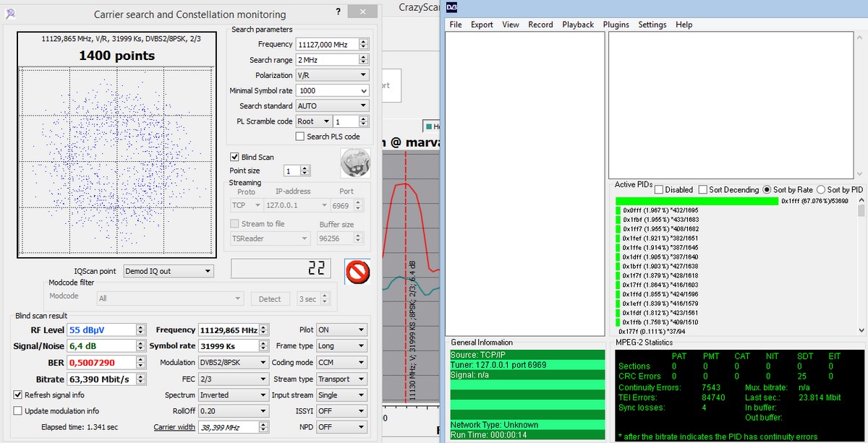Open the RollOff 0.20 dropdown
The height and width of the screenshot is (443, 868).
(x=233, y=410)
